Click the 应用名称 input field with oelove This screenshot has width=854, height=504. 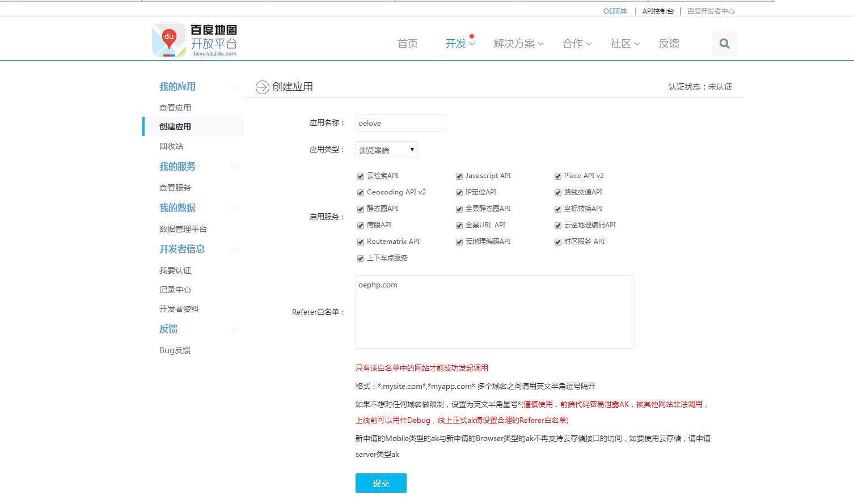click(401, 123)
